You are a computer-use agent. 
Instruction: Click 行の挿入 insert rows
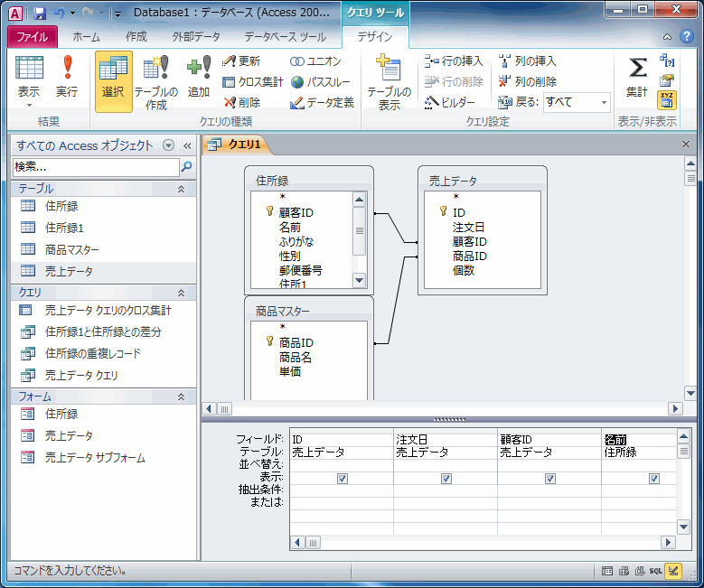point(454,61)
